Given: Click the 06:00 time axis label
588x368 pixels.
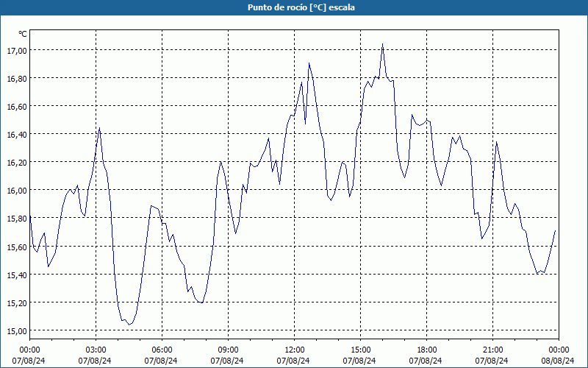Looking at the screenshot, I should coord(162,350).
